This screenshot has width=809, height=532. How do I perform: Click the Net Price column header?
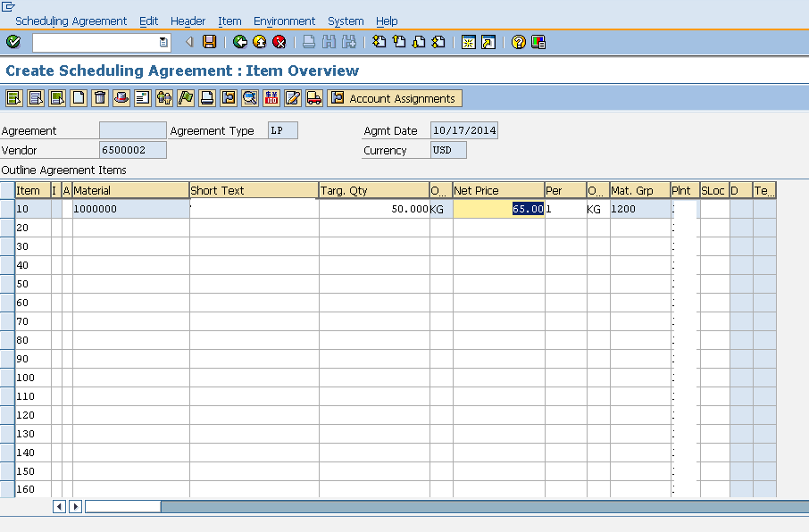(498, 190)
